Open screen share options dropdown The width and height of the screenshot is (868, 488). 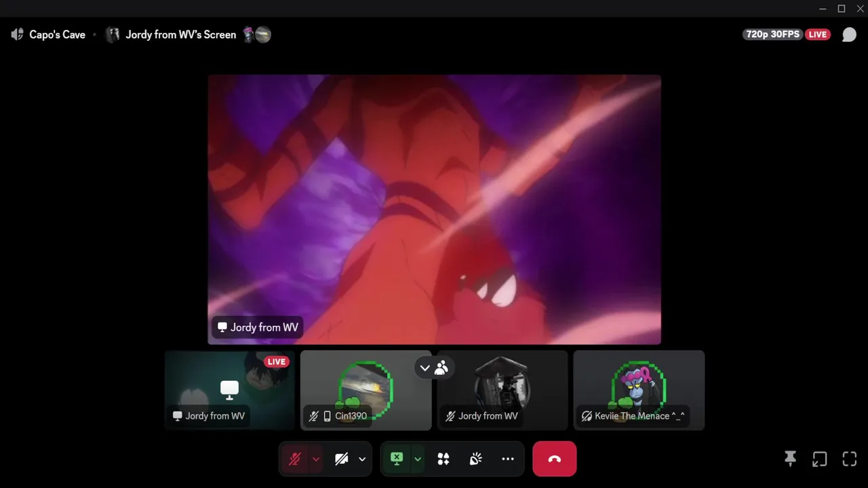(x=418, y=459)
